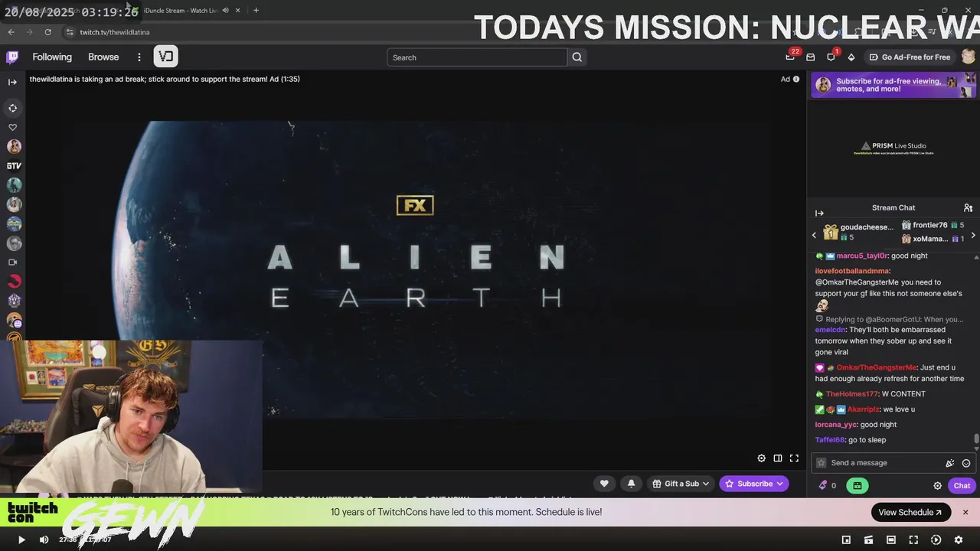Click the goudacheese top gifter entry
This screenshot has height=551, width=980.
tap(858, 232)
